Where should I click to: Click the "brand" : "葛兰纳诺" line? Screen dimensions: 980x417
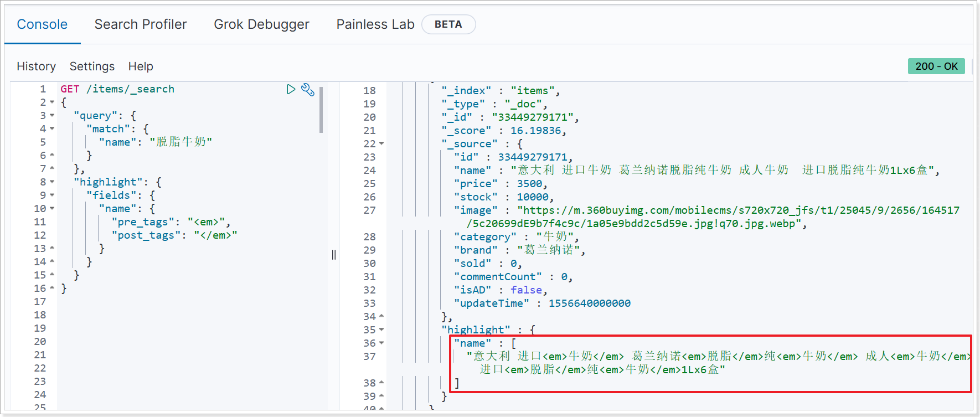coord(519,250)
